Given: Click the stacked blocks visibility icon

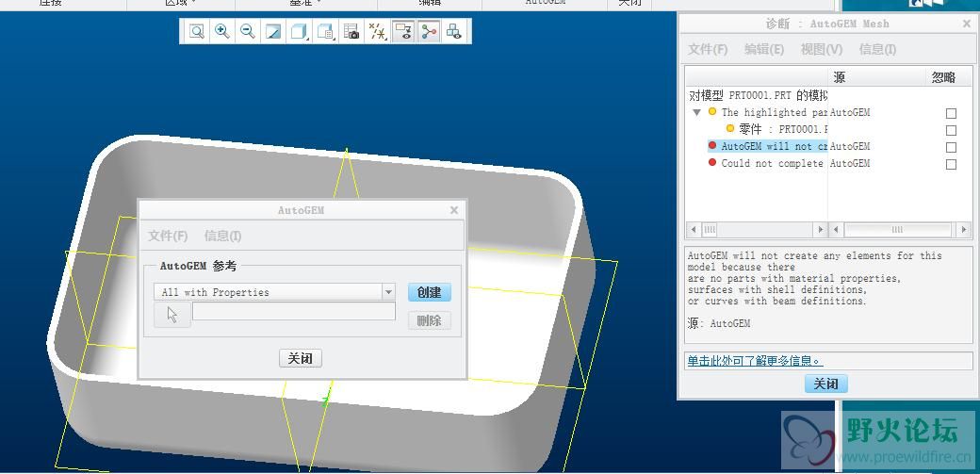Looking at the screenshot, I should [454, 31].
